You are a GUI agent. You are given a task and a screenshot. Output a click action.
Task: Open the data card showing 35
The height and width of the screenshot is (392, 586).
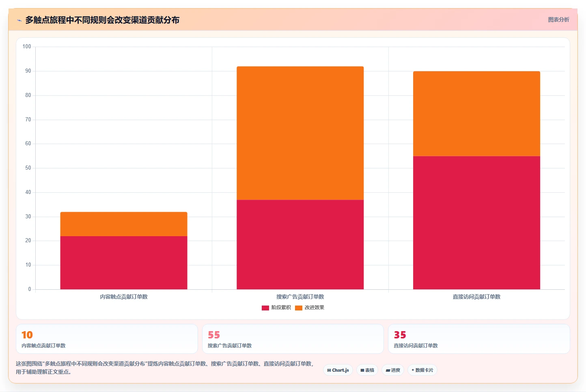click(479, 339)
